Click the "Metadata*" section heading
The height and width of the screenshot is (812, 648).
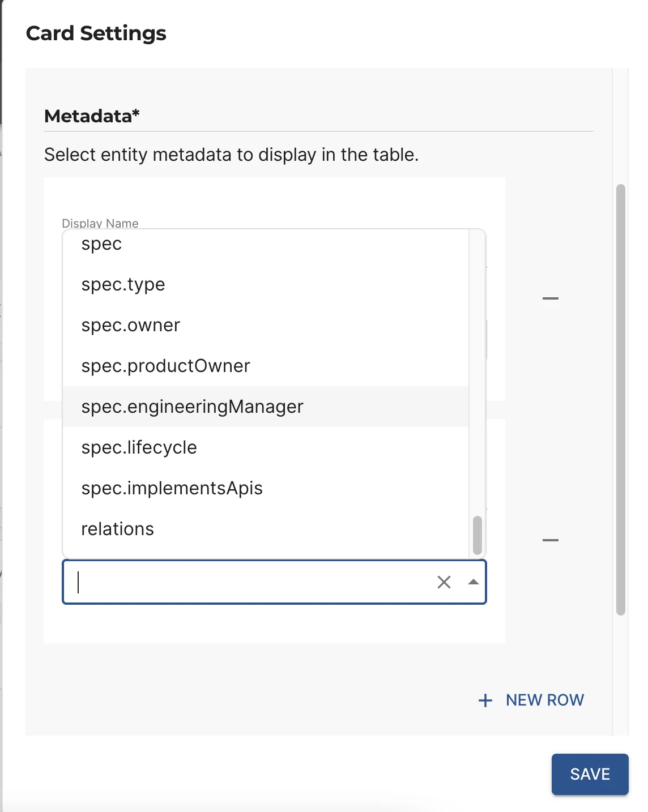(92, 116)
